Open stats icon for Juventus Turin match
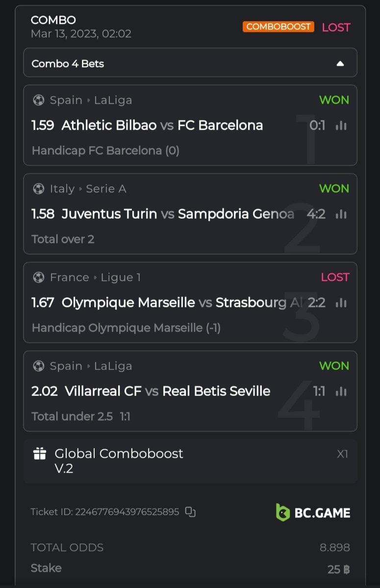Screen dimensions: 380x588 (x=341, y=215)
